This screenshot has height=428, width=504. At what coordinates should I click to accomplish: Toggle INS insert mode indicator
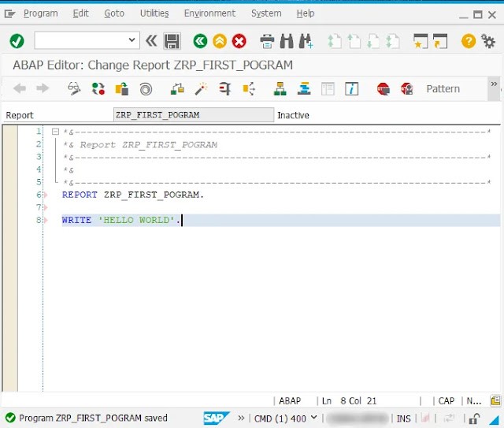point(403,419)
